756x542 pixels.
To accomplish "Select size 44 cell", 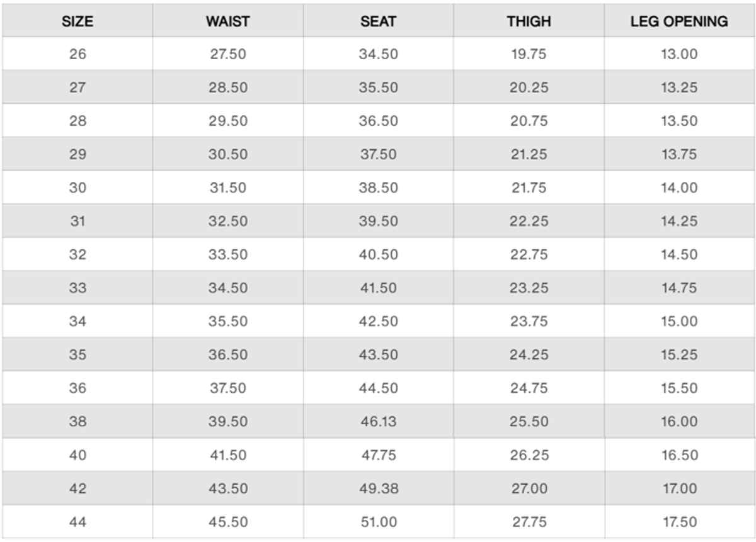I will (x=77, y=522).
